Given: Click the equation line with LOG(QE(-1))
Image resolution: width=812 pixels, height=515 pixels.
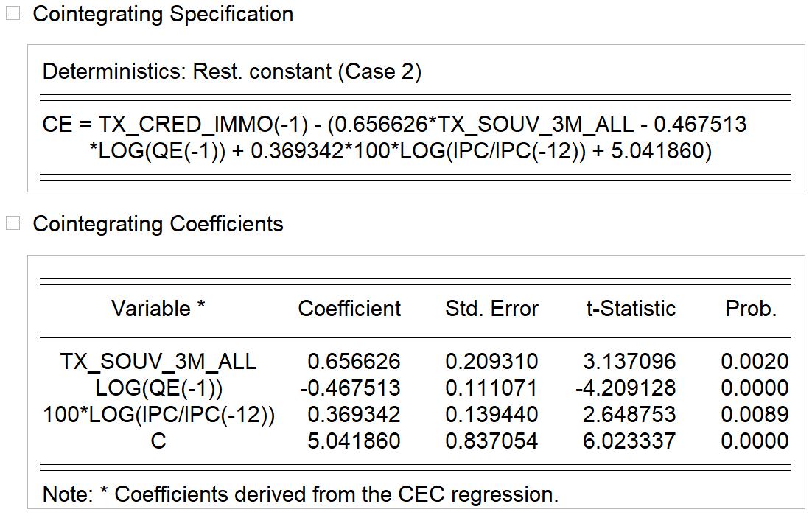Looking at the screenshot, I should pos(400,150).
